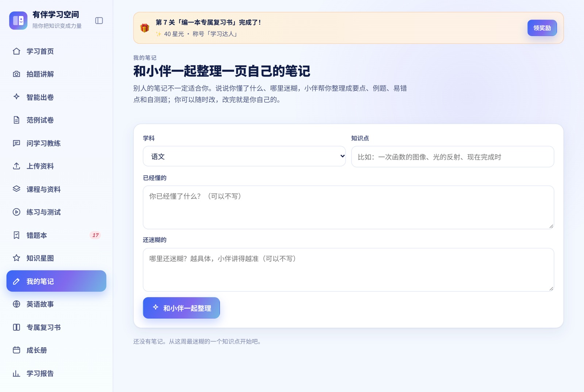Go to 成长册 sidebar entry
This screenshot has width=584, height=392.
coord(56,350)
